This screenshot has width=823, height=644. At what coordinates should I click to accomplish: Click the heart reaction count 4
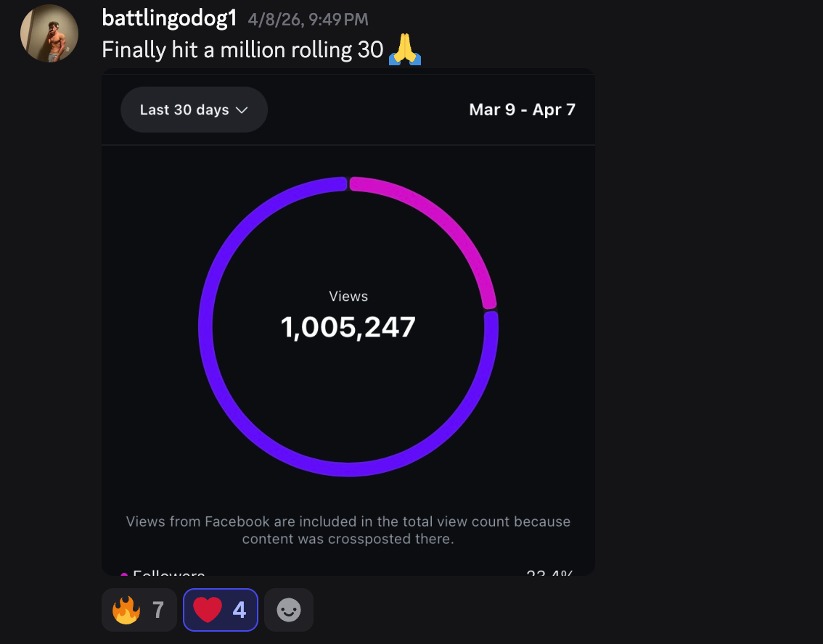(239, 610)
